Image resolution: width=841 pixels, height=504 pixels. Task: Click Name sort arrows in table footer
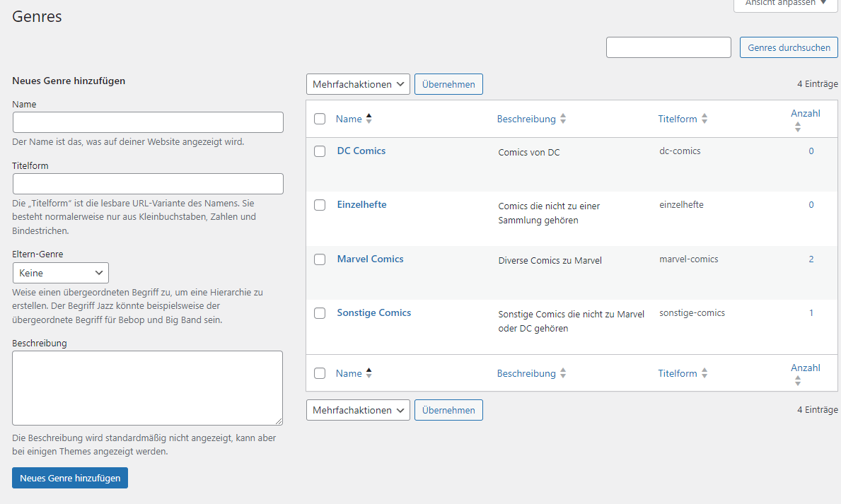click(369, 373)
